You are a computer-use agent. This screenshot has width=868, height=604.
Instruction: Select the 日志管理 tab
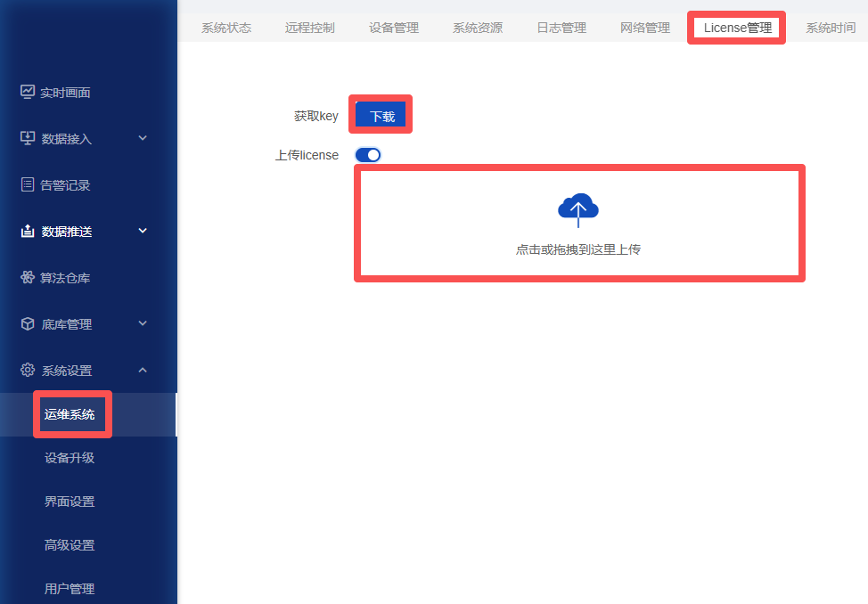561,28
